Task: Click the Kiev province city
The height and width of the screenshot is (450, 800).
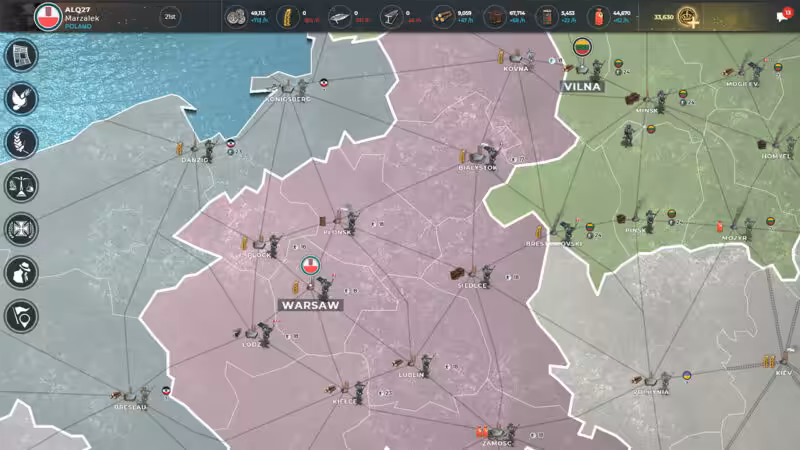Action: (x=784, y=364)
